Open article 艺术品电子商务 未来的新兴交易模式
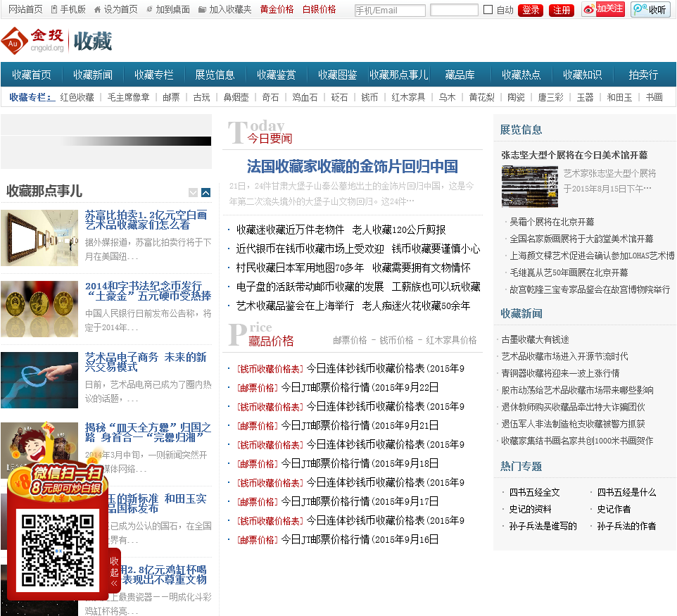This screenshot has width=677, height=616. (146, 362)
